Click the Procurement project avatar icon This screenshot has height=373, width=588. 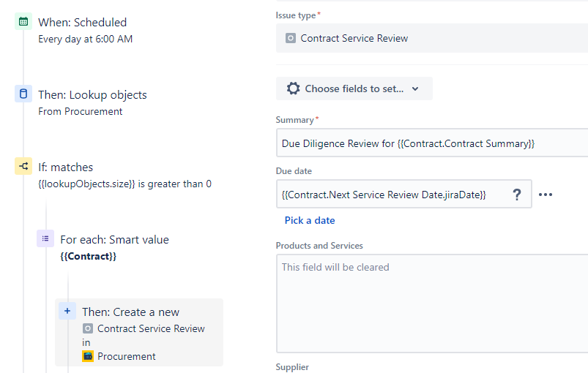[x=88, y=356]
